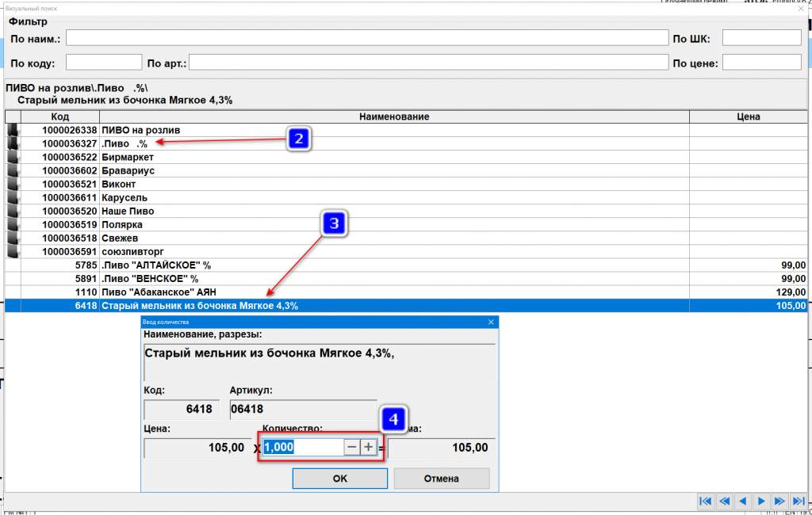
Task: Click the По цене price filter field
Action: [761, 63]
